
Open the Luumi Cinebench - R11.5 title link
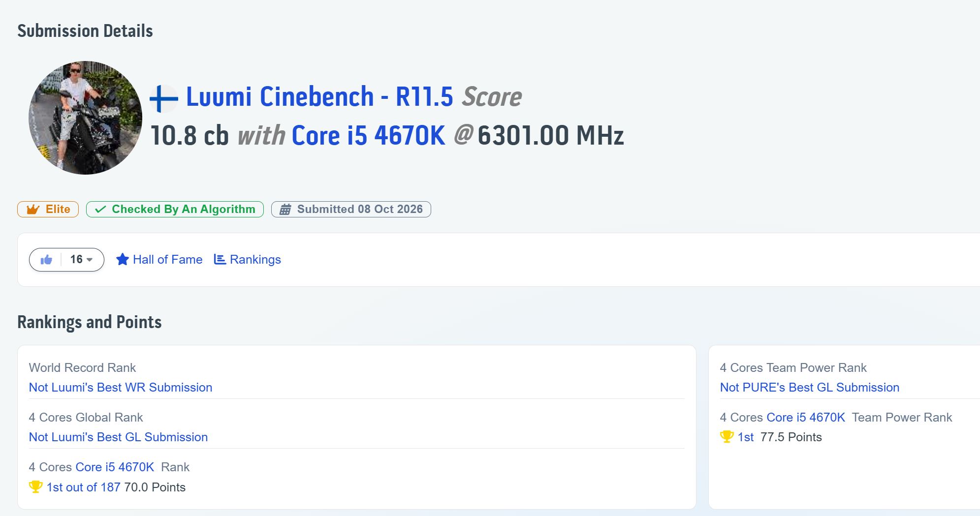(x=319, y=96)
